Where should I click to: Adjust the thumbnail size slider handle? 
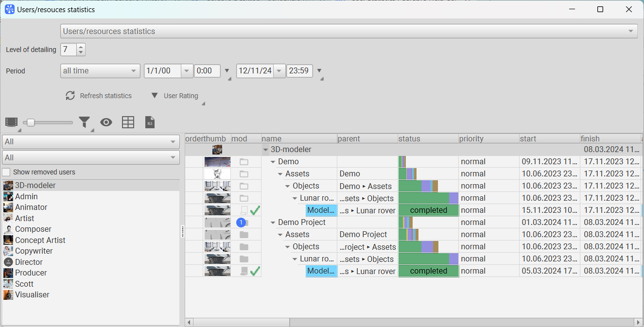31,122
